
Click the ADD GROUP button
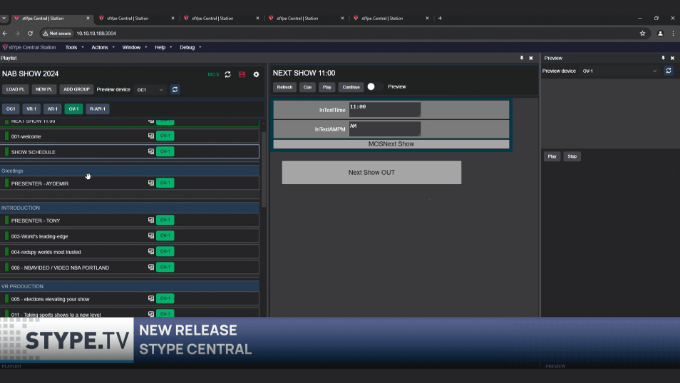coord(76,89)
